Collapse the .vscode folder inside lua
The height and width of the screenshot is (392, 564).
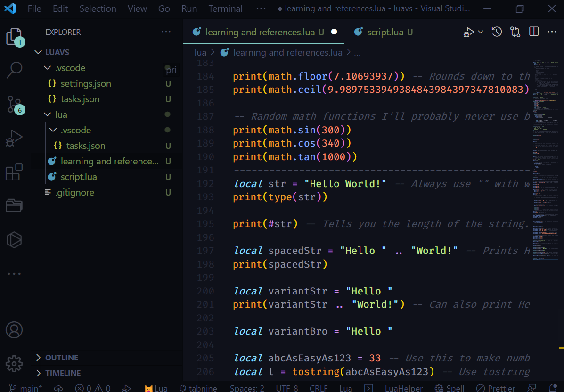tap(53, 130)
